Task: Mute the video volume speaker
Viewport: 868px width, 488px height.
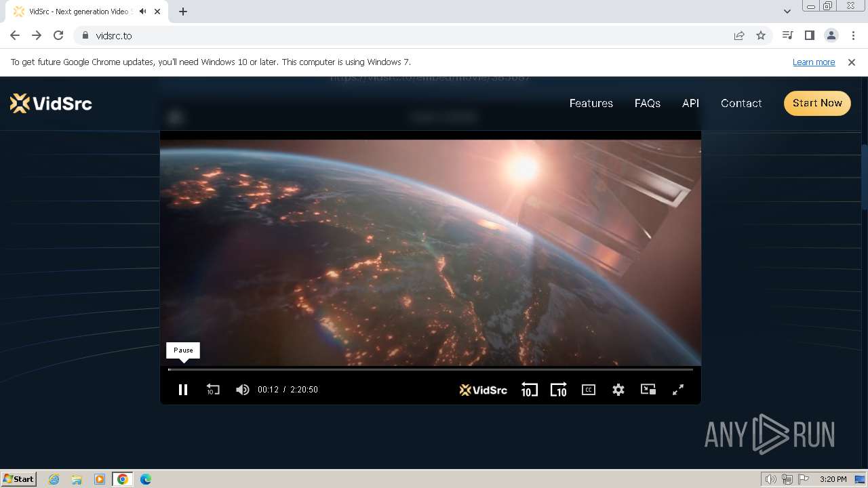Action: click(242, 390)
